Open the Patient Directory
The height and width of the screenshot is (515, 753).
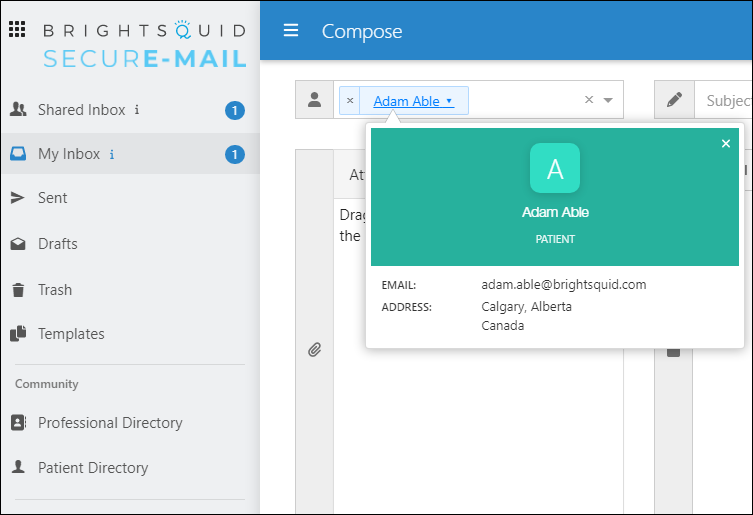pos(92,468)
